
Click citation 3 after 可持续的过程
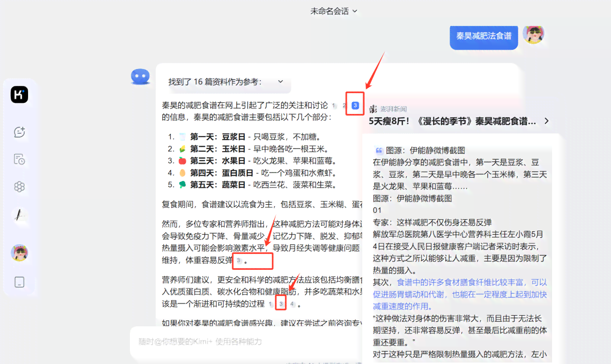282,304
